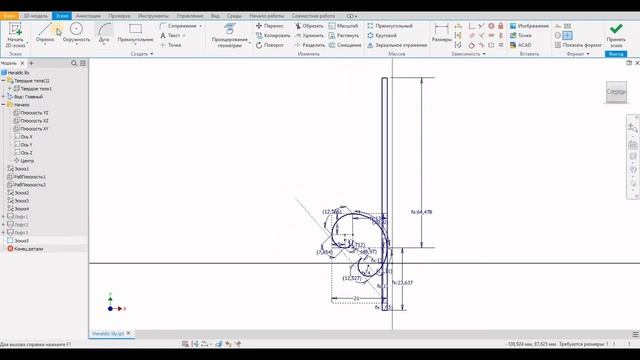Click Показать формат button
The height and width of the screenshot is (360, 640).
point(578,45)
